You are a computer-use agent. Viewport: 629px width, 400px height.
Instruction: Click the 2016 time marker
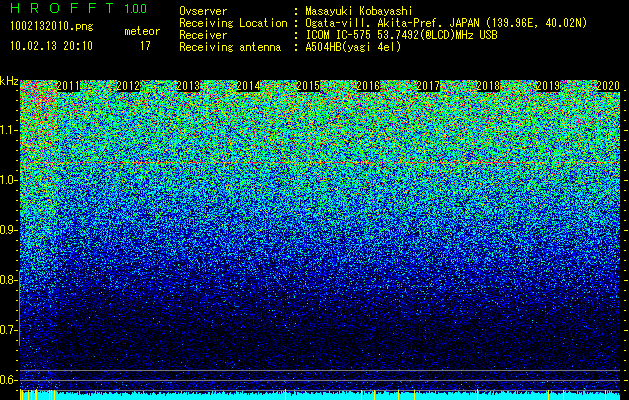pos(368,86)
